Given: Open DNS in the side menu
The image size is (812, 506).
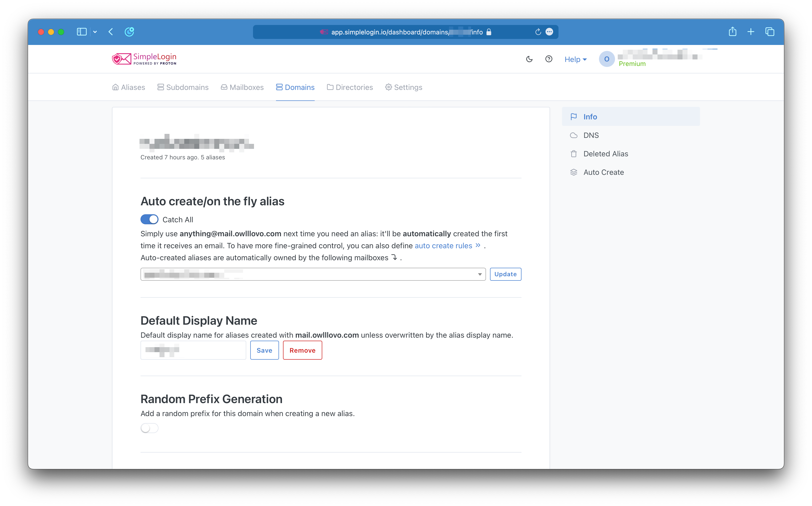Looking at the screenshot, I should coord(591,135).
